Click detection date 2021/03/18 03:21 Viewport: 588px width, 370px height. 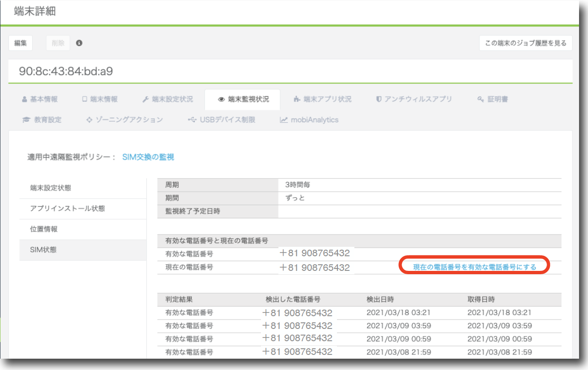pos(399,312)
